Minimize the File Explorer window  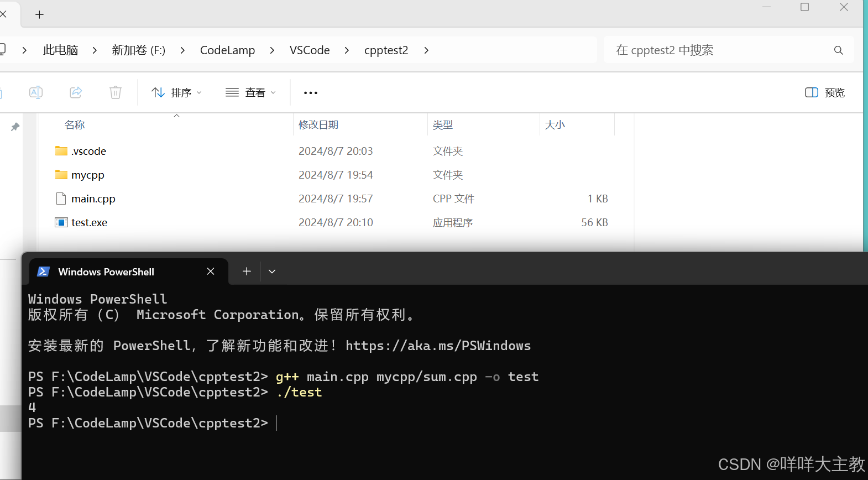[767, 7]
